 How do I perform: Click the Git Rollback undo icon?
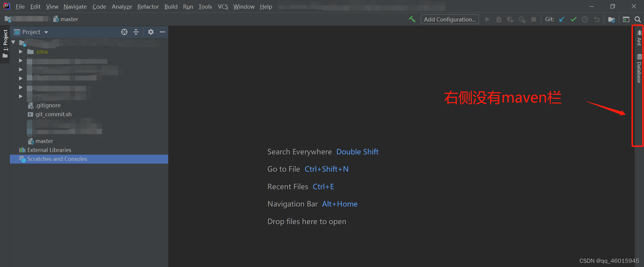[x=597, y=19]
